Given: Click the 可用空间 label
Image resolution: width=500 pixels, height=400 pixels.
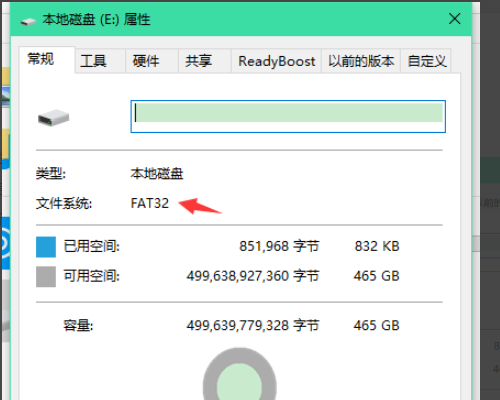Looking at the screenshot, I should [x=91, y=276].
